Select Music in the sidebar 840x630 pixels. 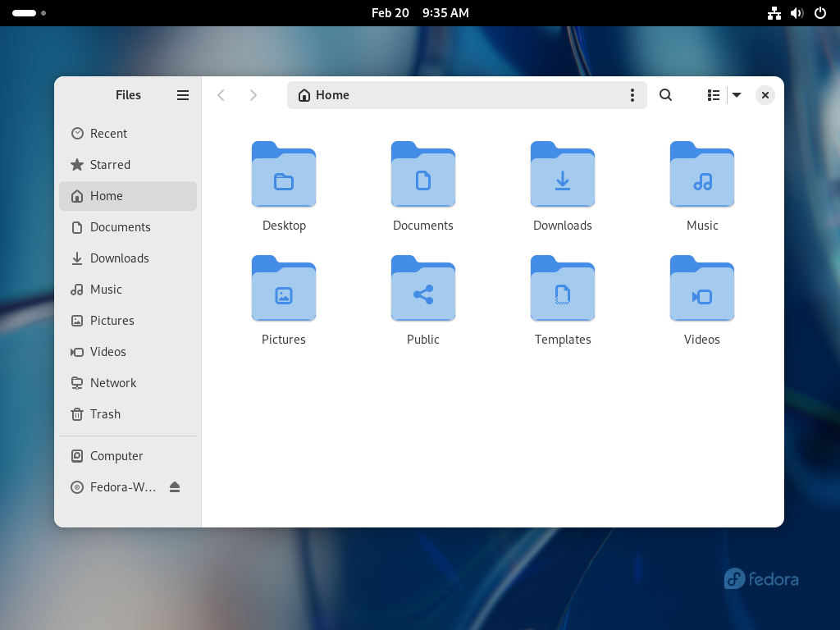(128, 290)
